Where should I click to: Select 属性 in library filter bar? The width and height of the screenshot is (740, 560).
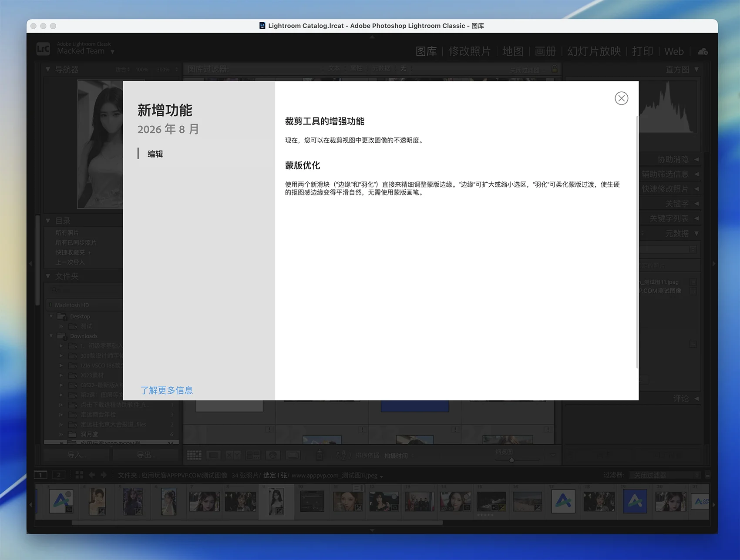click(356, 68)
